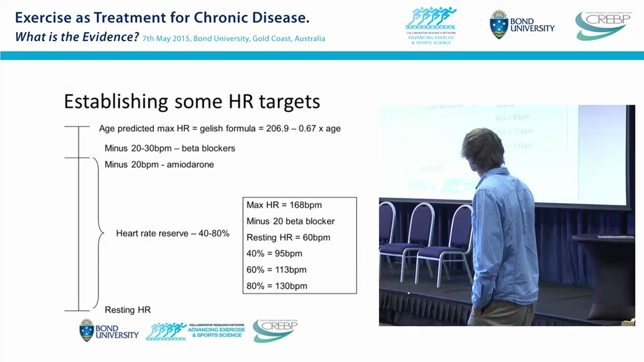644x362 pixels.
Task: Click the vertical HR range bracket line
Action: point(78,221)
